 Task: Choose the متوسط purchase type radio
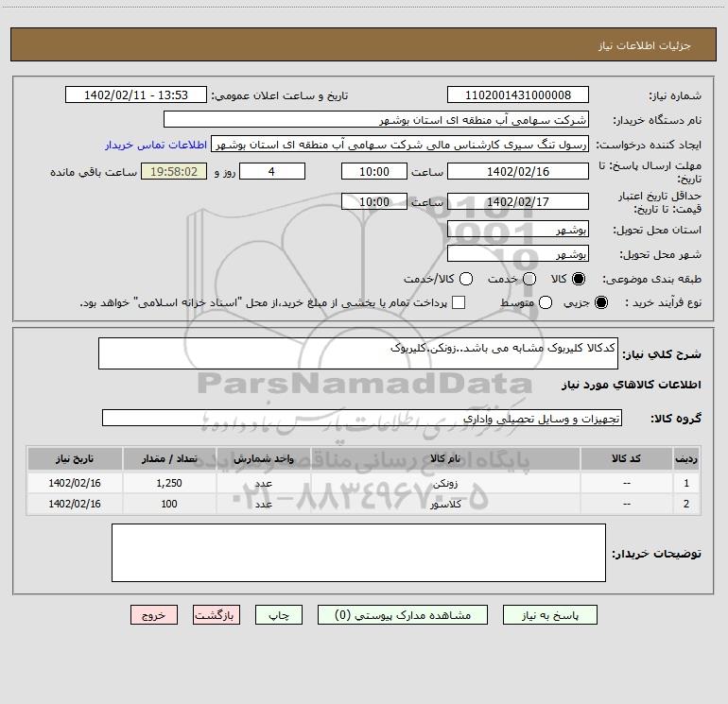(x=546, y=302)
